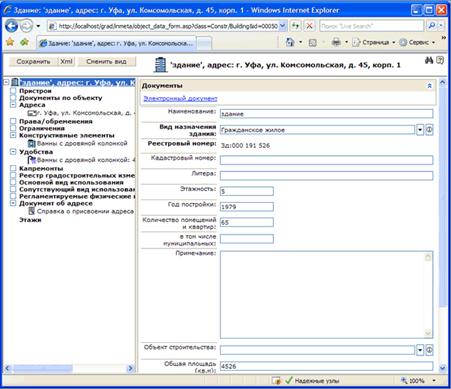Click the address bar URL field
The height and width of the screenshot is (389, 451).
click(164, 26)
